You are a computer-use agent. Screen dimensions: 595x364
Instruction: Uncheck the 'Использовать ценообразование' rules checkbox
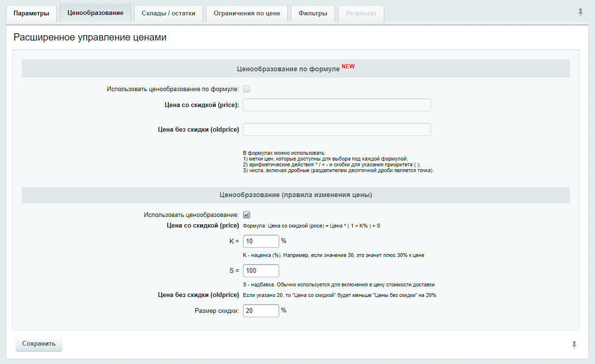coord(246,215)
